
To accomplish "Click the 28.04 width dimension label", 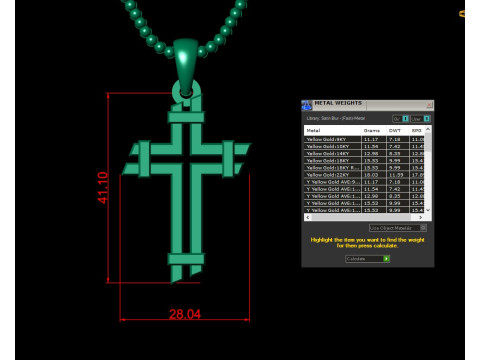I will (x=185, y=314).
